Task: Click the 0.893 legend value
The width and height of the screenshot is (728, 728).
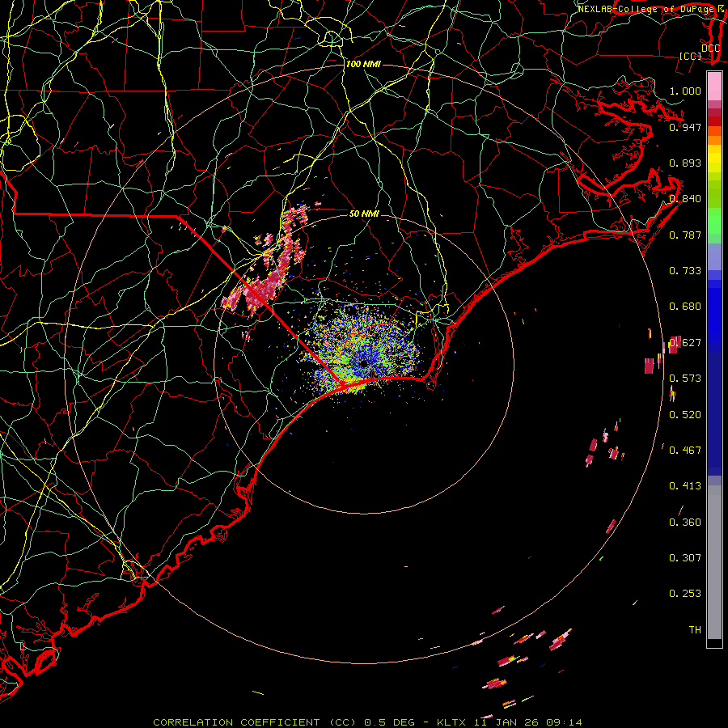Action: 685,163
